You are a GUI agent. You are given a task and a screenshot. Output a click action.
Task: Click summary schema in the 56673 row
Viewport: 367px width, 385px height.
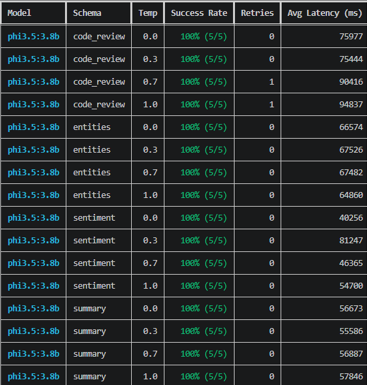pyautogui.click(x=89, y=309)
